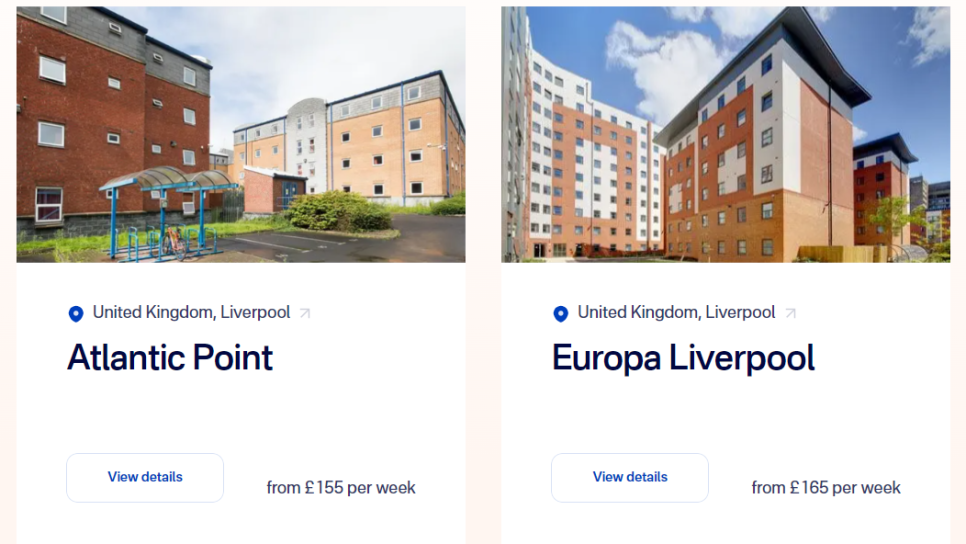Open the arrow icon beside Atlantic Point's location
This screenshot has height=544, width=966.
pos(305,313)
